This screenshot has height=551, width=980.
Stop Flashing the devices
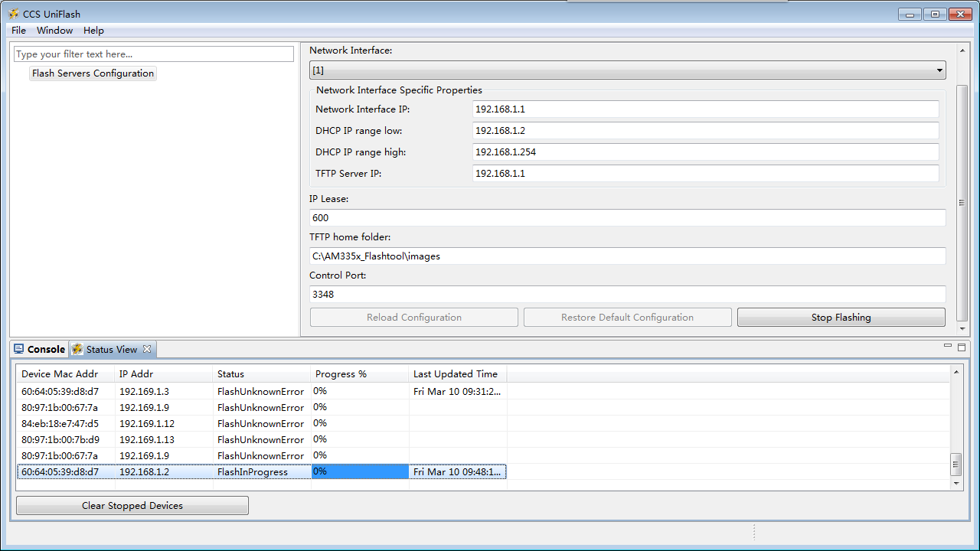coord(841,318)
